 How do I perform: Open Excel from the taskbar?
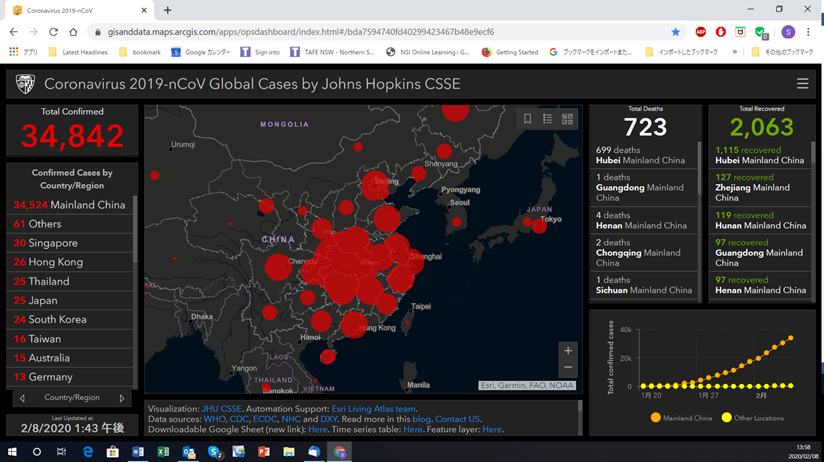(163, 452)
